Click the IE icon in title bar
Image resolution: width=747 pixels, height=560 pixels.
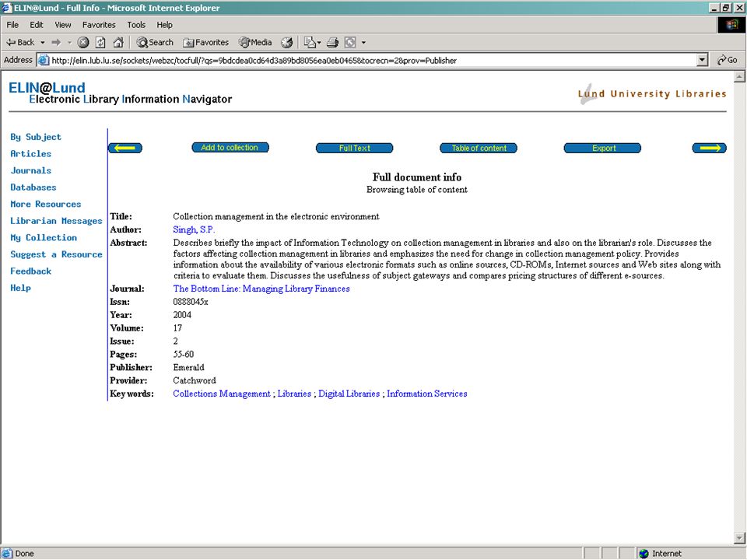click(6, 8)
